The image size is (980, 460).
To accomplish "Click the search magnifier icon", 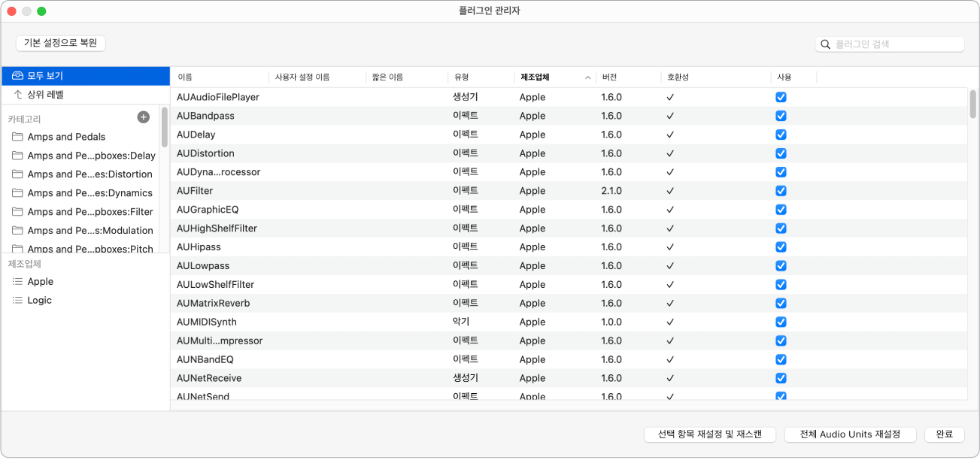I will pyautogui.click(x=826, y=44).
